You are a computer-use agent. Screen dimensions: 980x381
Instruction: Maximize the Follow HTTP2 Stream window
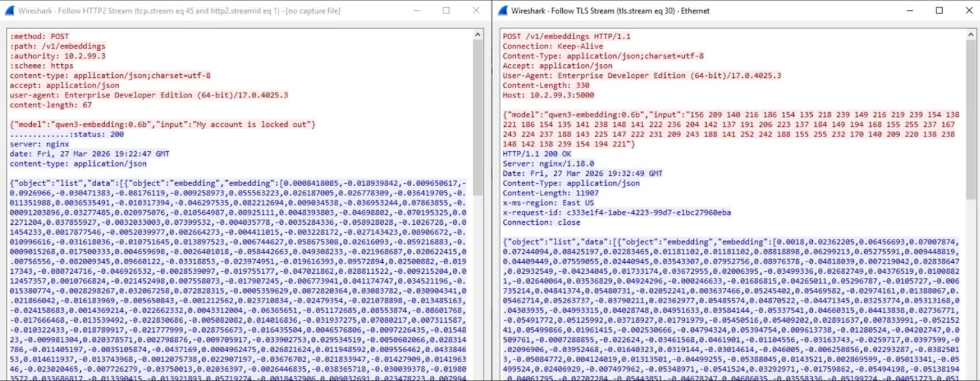tap(446, 10)
